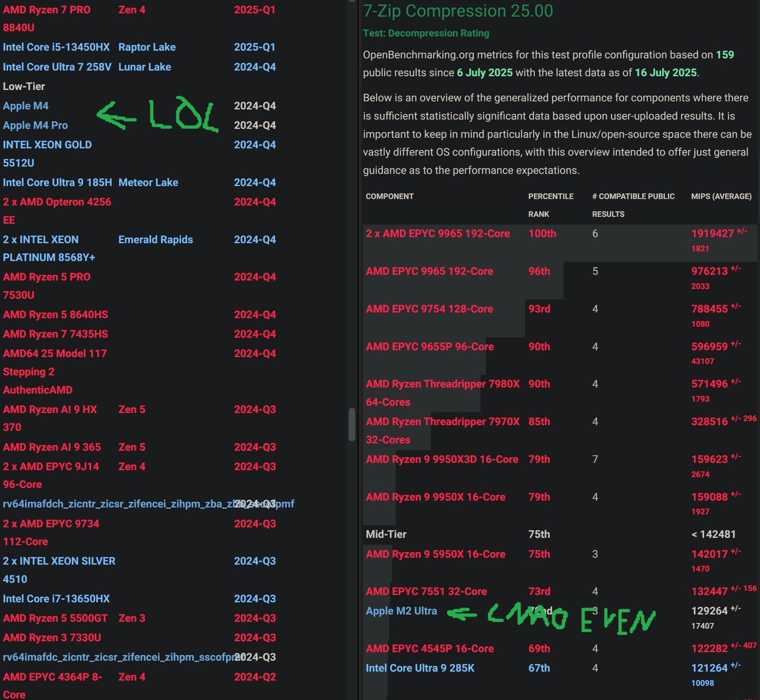The width and height of the screenshot is (760, 700).
Task: Click the 100th percentile rank cell
Action: 542,233
